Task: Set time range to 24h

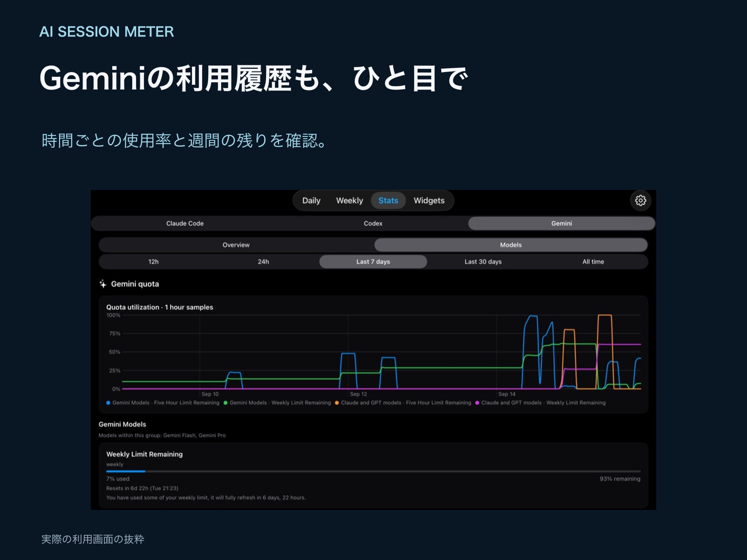Action: point(264,261)
